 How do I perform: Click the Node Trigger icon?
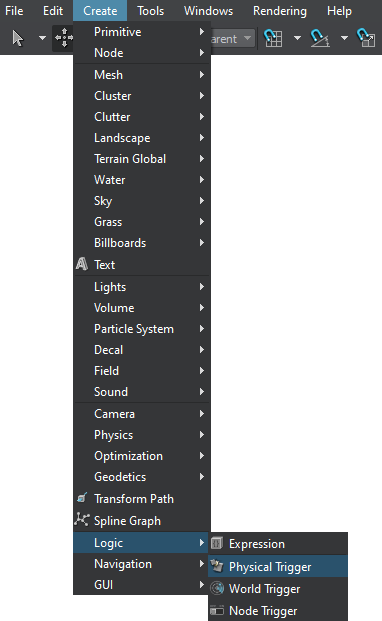coord(217,610)
